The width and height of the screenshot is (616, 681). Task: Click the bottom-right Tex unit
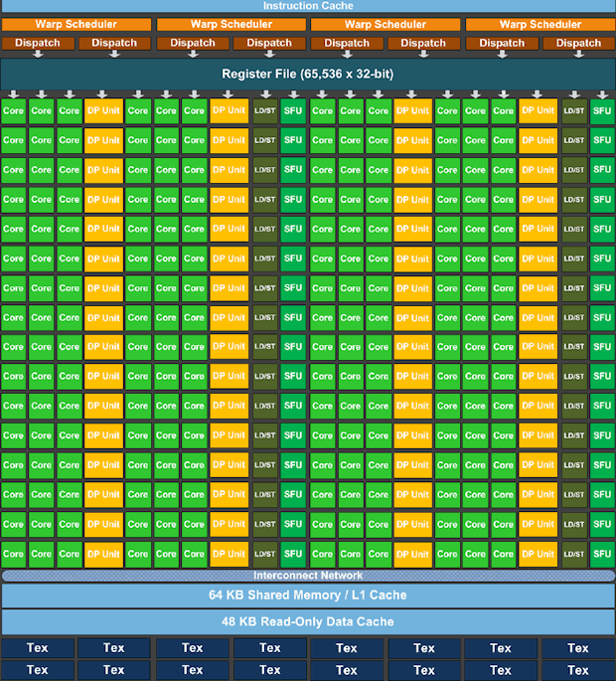(x=578, y=670)
